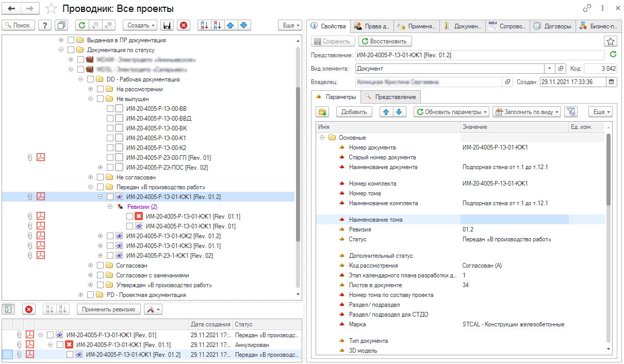This screenshot has height=364, width=624.
Task: Click the green refresh icon in left toolbar
Action: coord(81,25)
